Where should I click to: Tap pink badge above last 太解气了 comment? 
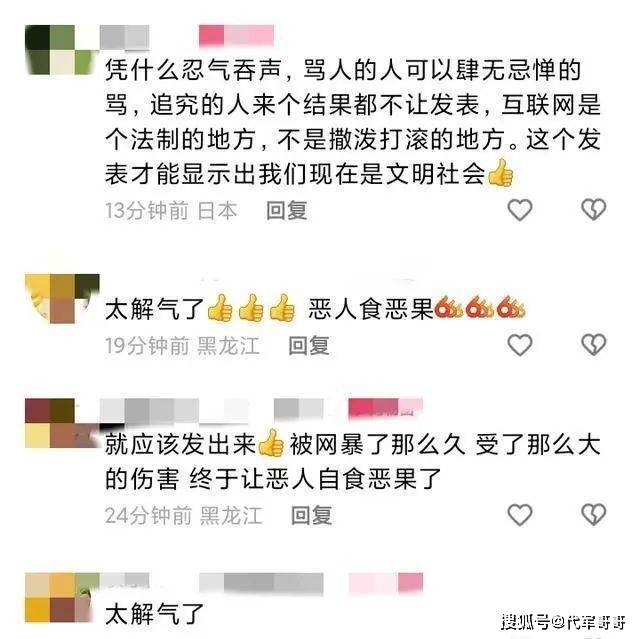click(x=386, y=583)
